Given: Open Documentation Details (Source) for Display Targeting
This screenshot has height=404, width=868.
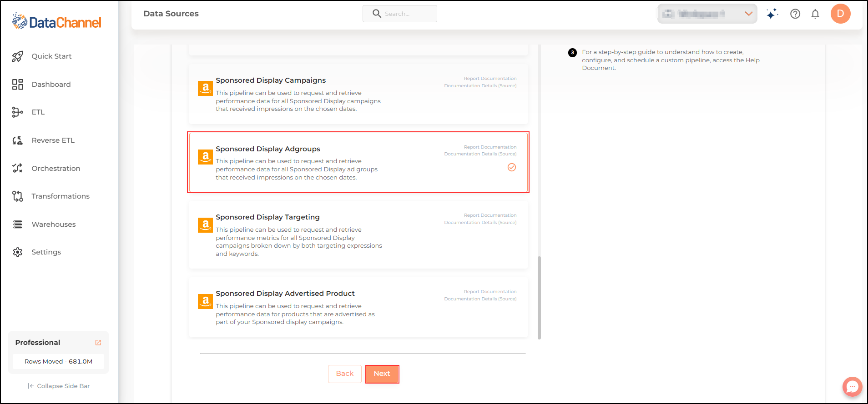Looking at the screenshot, I should (x=480, y=223).
